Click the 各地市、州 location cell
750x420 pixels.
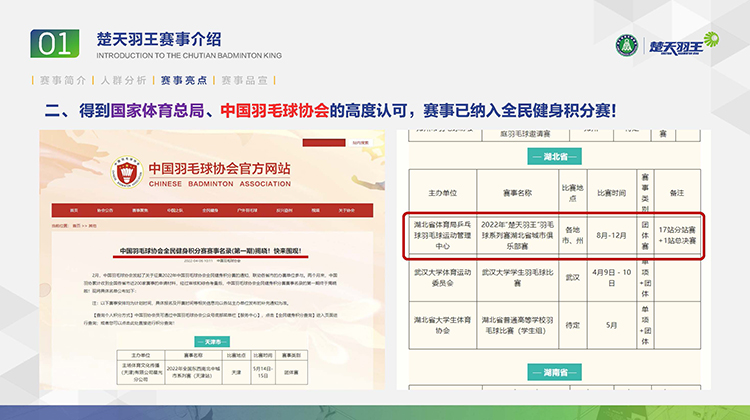tap(573, 235)
